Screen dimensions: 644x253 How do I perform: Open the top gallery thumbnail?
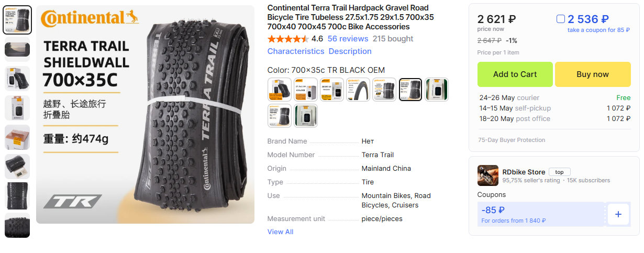tap(17, 20)
